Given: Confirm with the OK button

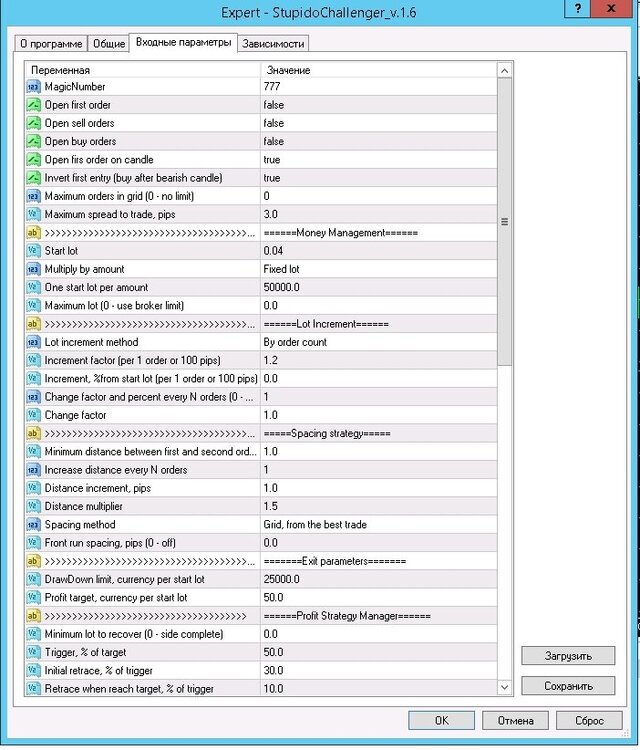Looking at the screenshot, I should (441, 720).
